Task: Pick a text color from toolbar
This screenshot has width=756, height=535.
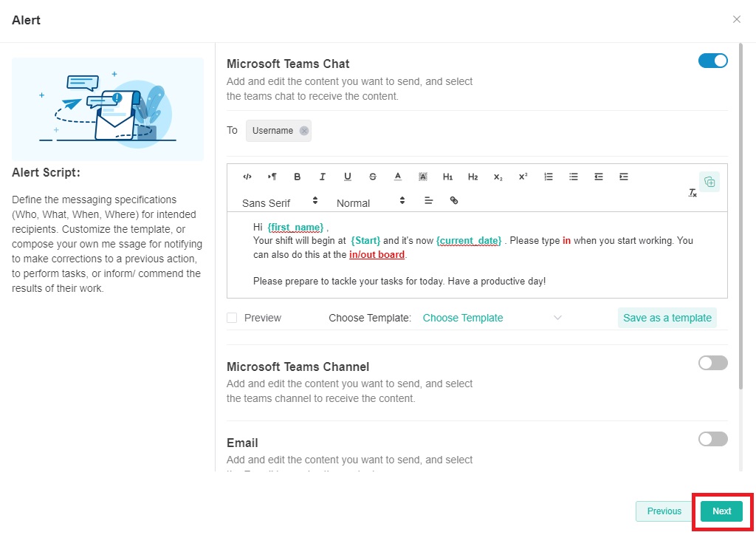Action: (398, 177)
